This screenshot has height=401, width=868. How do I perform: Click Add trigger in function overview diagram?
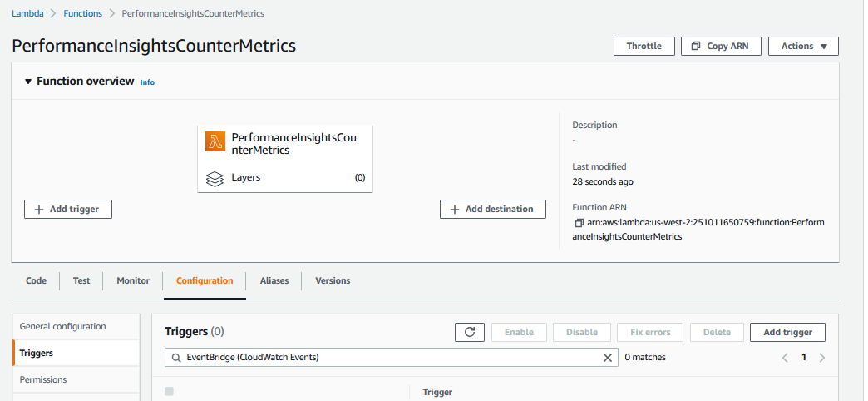(68, 210)
